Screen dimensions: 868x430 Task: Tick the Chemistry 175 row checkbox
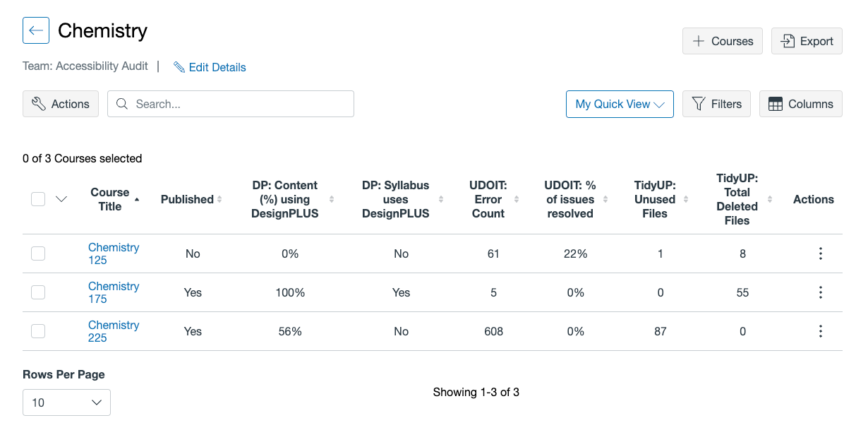pos(38,292)
